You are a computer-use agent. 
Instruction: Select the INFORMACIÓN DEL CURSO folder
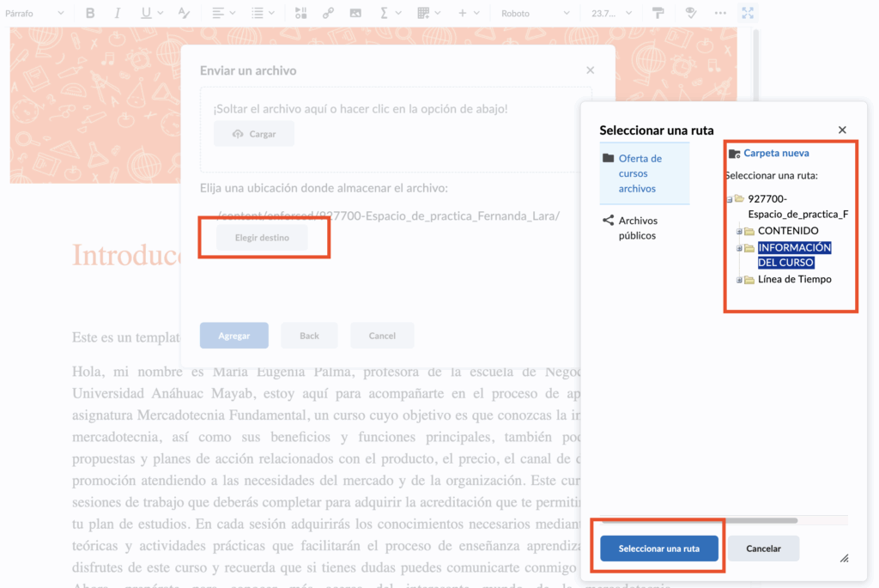tap(793, 255)
